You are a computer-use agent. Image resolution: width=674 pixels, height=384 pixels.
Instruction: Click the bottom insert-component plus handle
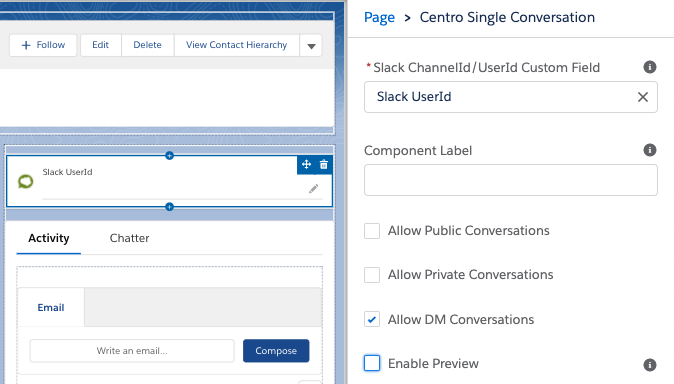(x=169, y=207)
